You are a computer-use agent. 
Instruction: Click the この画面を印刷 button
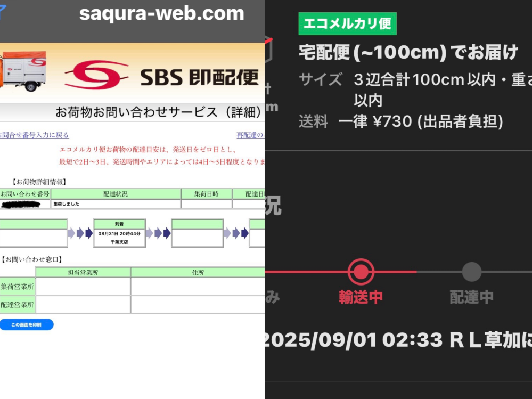click(x=27, y=325)
